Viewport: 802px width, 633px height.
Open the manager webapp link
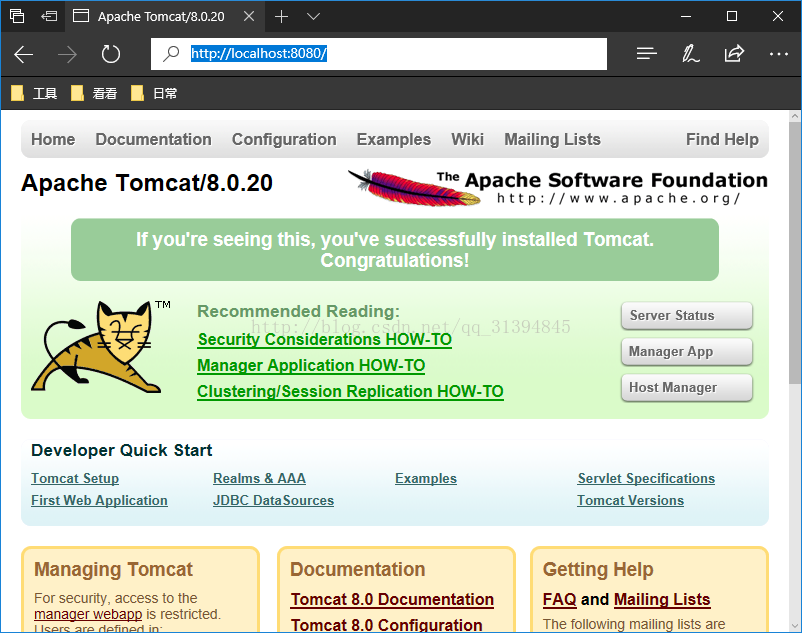point(88,614)
